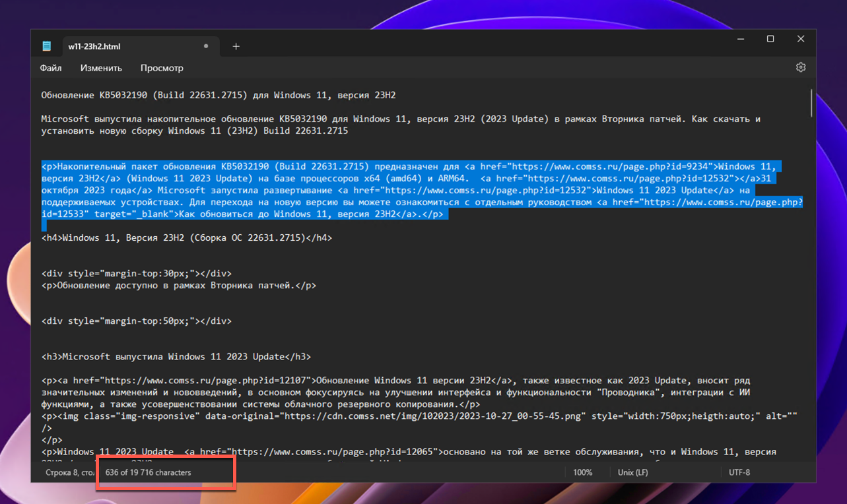Viewport: 847px width, 504px height.
Task: Click the <h4> line "Windows 11, Версия 23H2"
Action: [x=187, y=237]
